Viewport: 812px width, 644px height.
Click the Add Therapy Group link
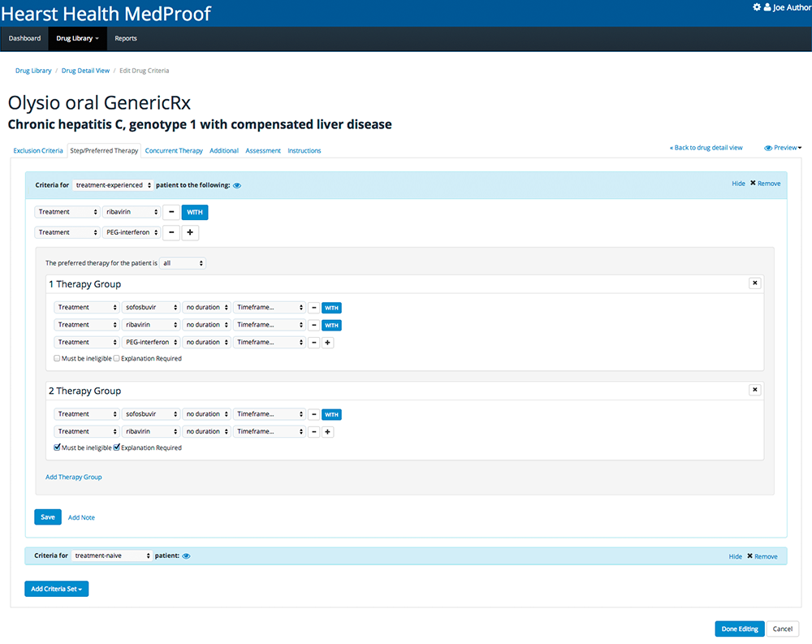(x=74, y=477)
